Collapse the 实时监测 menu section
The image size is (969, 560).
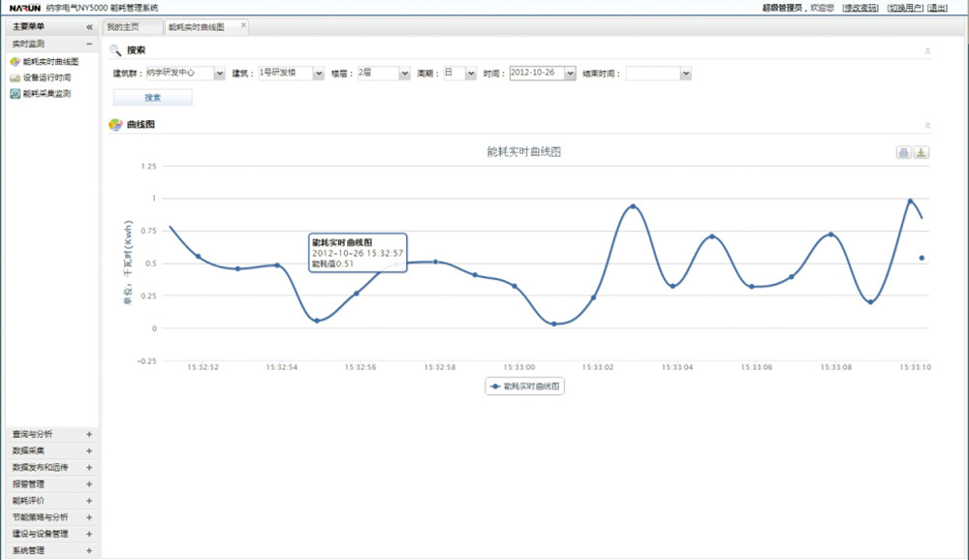[89, 44]
